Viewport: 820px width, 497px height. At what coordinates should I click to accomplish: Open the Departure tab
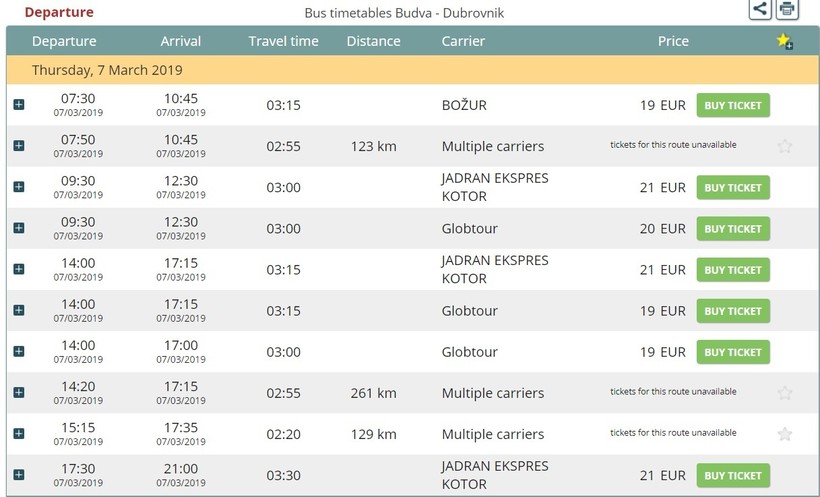click(59, 12)
